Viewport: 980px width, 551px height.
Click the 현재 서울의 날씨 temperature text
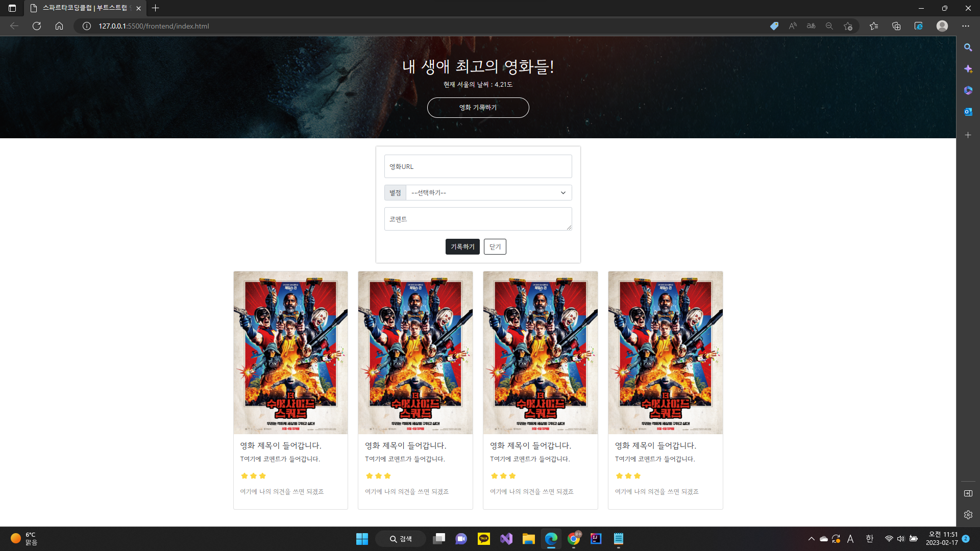[478, 85]
